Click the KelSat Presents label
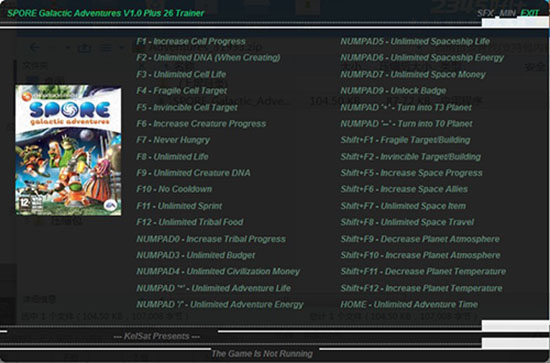The image size is (550, 363). 157,336
